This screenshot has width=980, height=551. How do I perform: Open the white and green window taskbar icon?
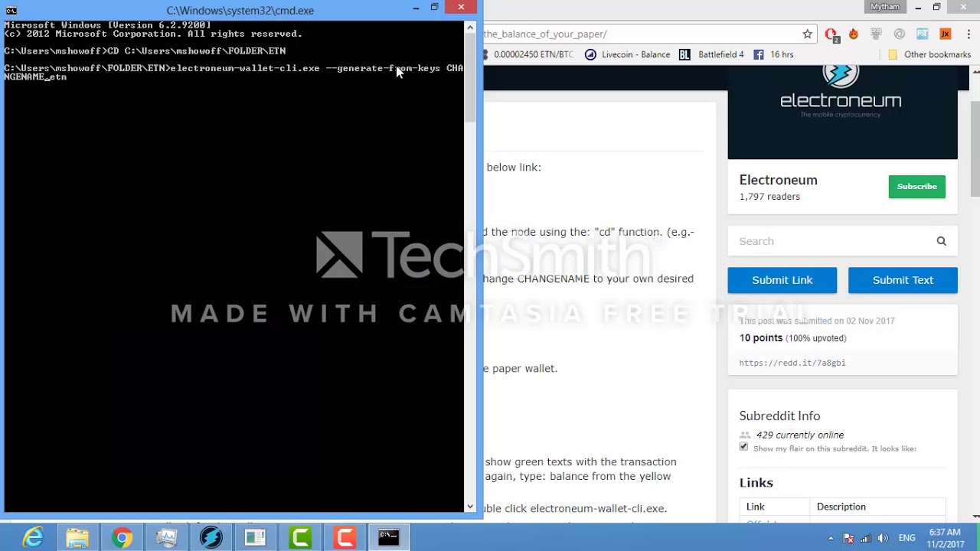pos(255,538)
